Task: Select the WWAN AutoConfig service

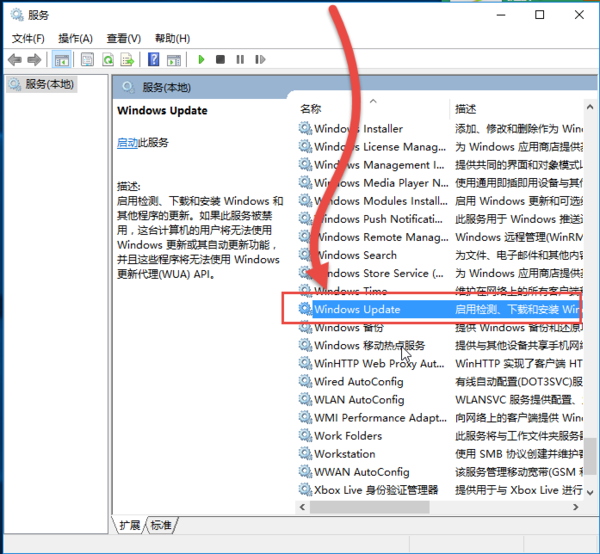Action: (x=440, y=472)
